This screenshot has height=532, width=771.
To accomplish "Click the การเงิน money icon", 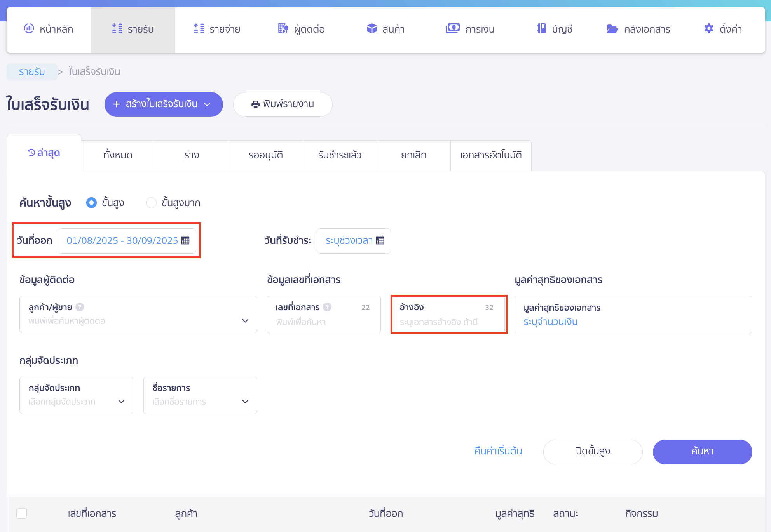I will click(452, 29).
